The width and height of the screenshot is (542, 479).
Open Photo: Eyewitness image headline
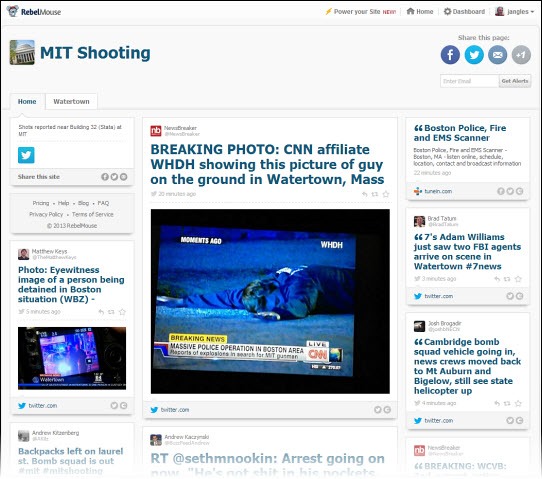click(71, 284)
